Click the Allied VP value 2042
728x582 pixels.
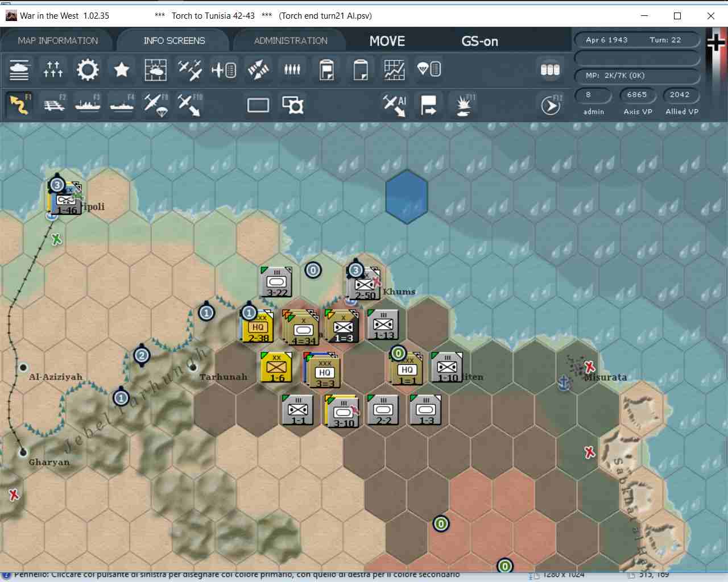pyautogui.click(x=680, y=95)
